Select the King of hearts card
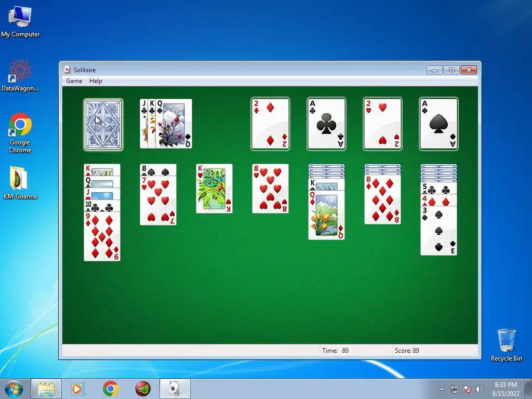 click(x=215, y=189)
